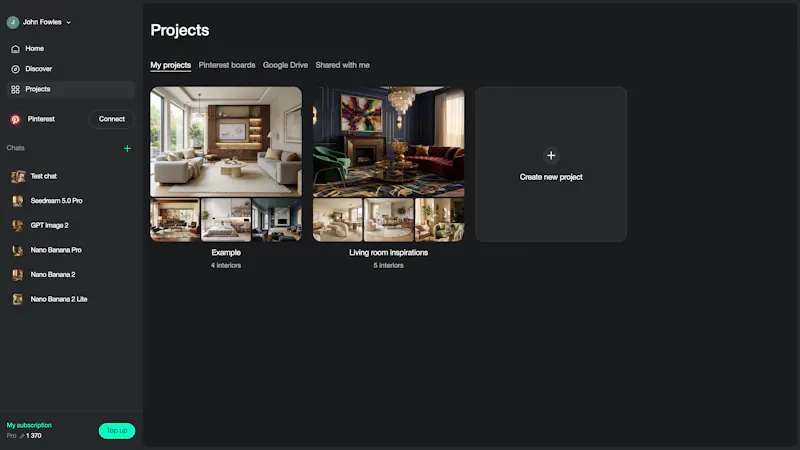Open Living room inspirations last small thumbnail

tap(440, 220)
